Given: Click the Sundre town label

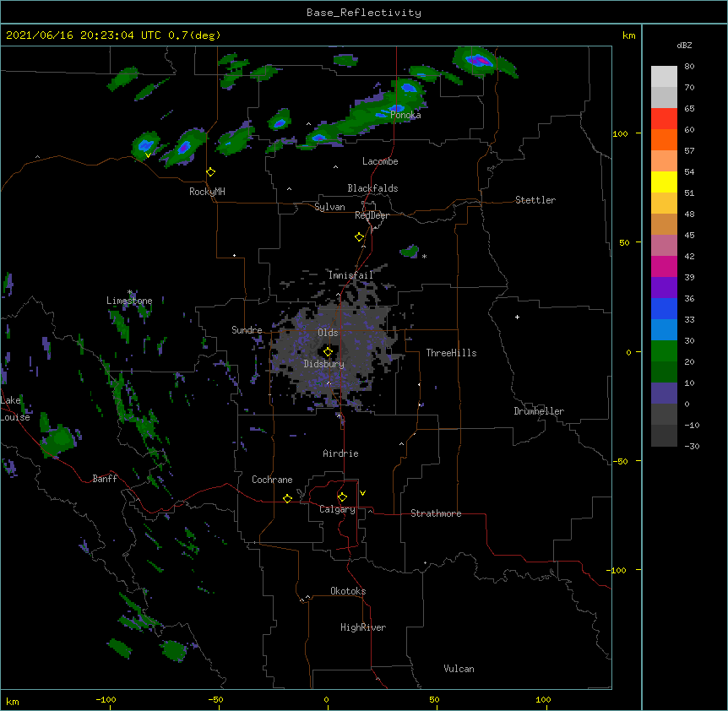Looking at the screenshot, I should [247, 330].
